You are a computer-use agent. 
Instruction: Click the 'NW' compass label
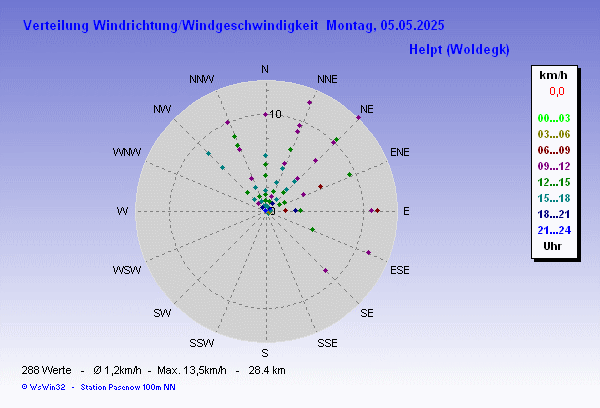coord(162,109)
